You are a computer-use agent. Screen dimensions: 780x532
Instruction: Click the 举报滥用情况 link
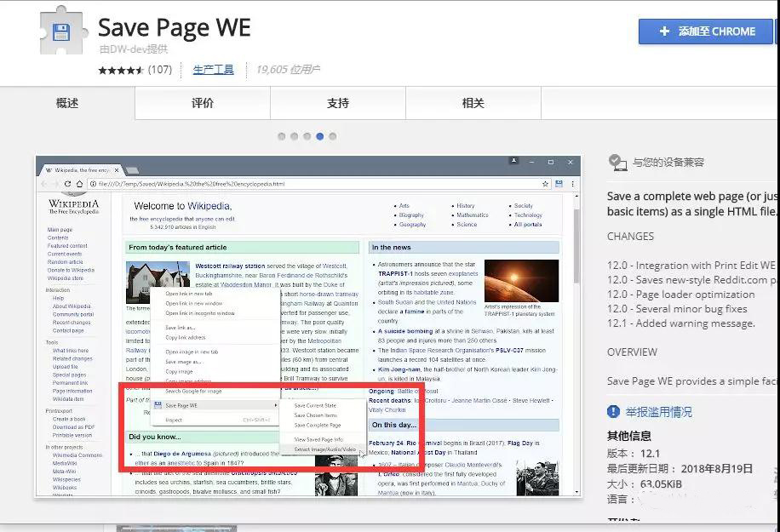658,412
